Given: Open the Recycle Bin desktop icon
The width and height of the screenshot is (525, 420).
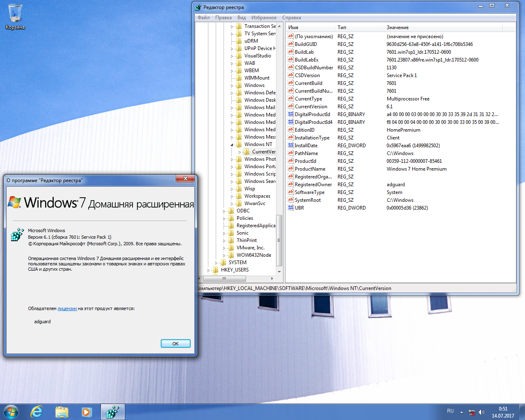Looking at the screenshot, I should 15,16.
